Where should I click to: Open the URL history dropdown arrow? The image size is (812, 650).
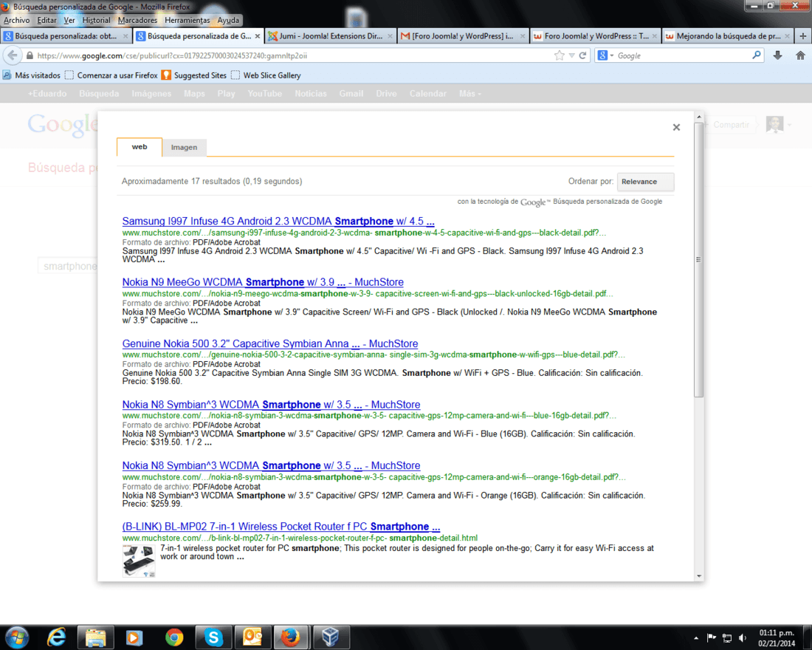click(571, 55)
